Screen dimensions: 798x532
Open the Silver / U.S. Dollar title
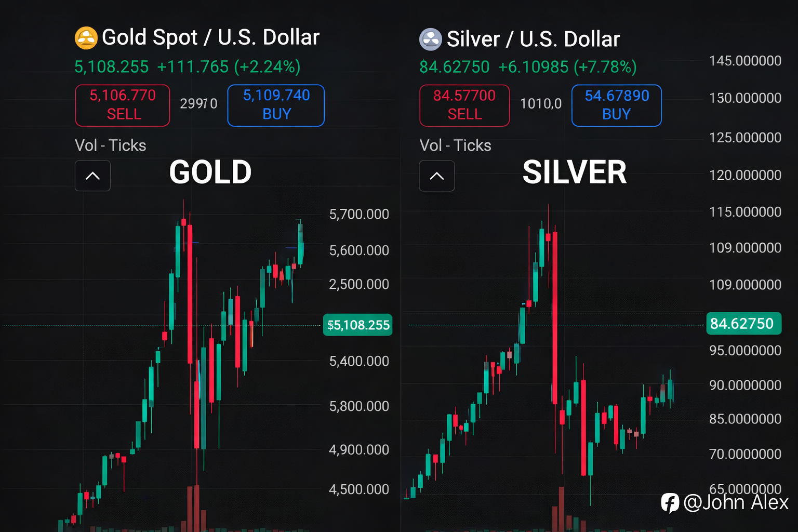pos(533,39)
